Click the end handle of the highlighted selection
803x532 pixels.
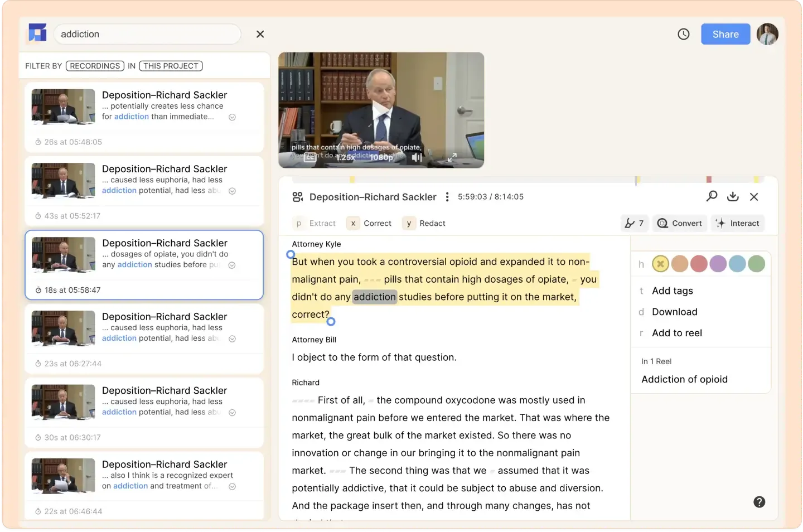[x=331, y=322]
